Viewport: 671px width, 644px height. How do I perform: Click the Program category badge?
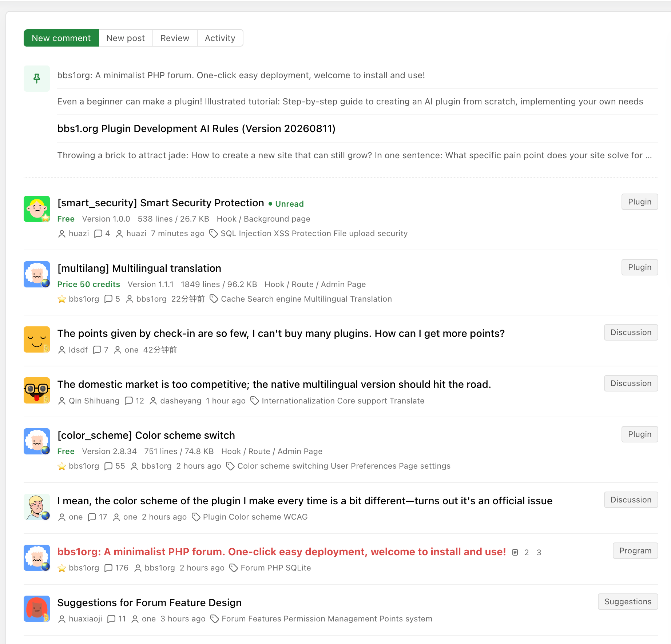[635, 551]
